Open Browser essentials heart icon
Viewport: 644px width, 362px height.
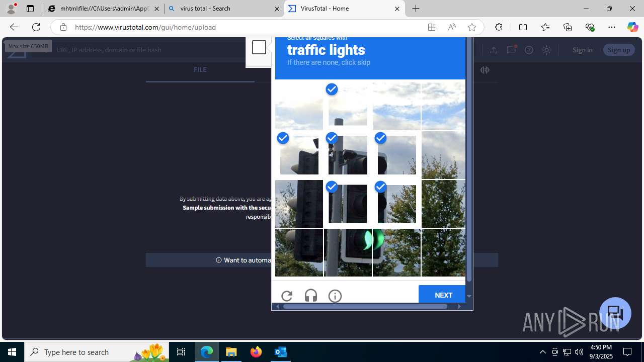(x=590, y=27)
